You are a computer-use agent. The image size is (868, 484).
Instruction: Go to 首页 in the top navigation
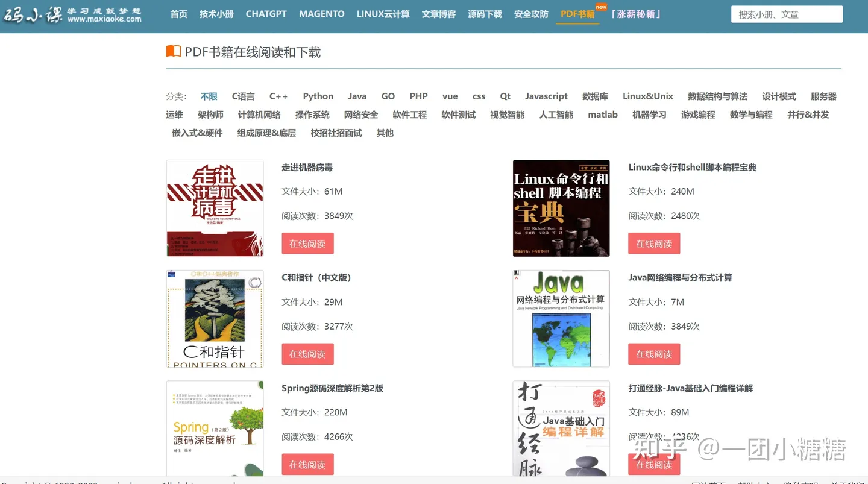tap(179, 14)
